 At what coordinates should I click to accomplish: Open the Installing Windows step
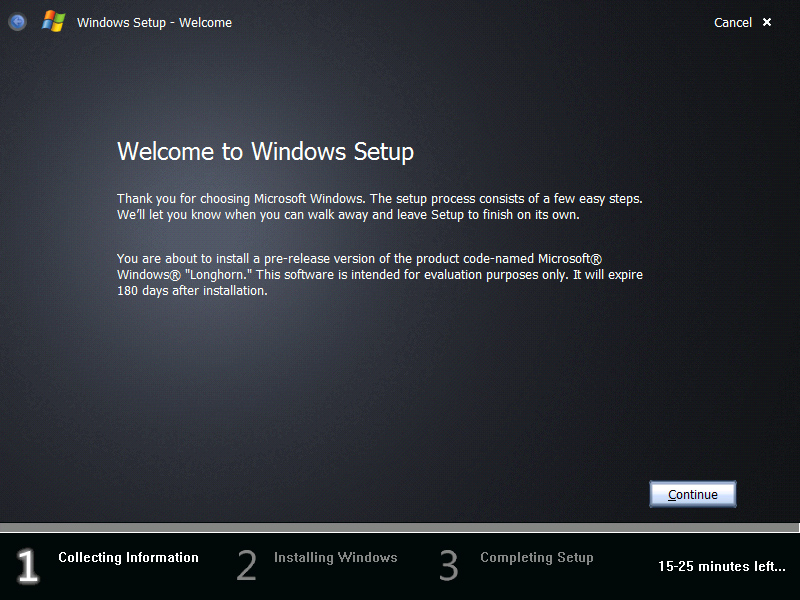(335, 557)
